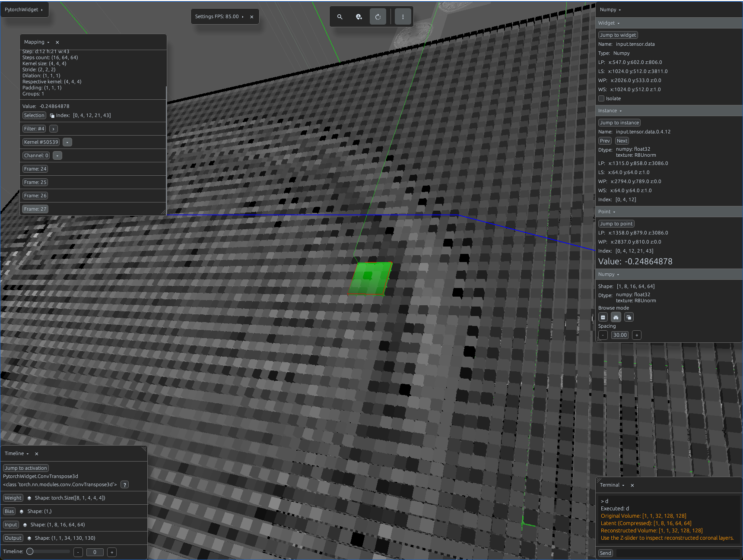Screen dimensions: 743x560
Task: Click the Kernel #50539 button
Action: [x=41, y=142]
